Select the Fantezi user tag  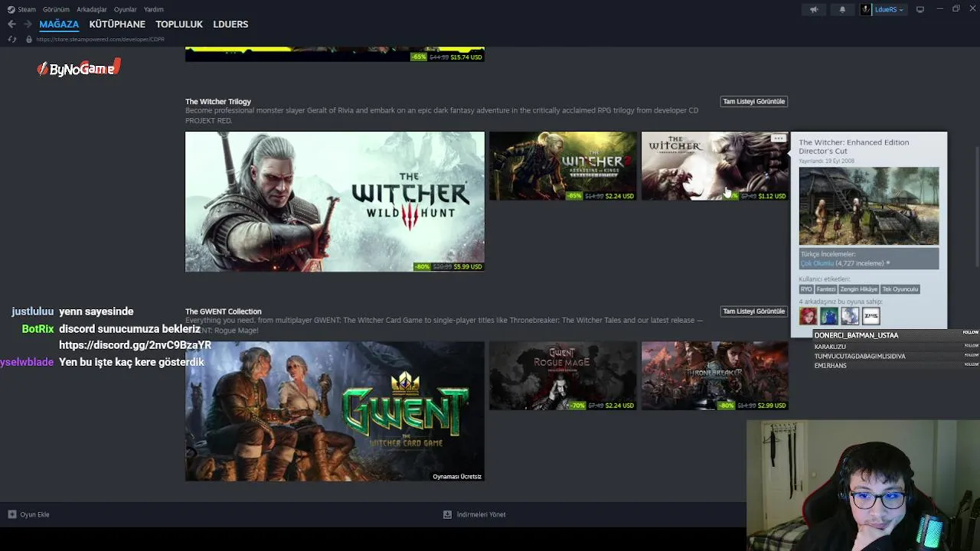point(826,289)
